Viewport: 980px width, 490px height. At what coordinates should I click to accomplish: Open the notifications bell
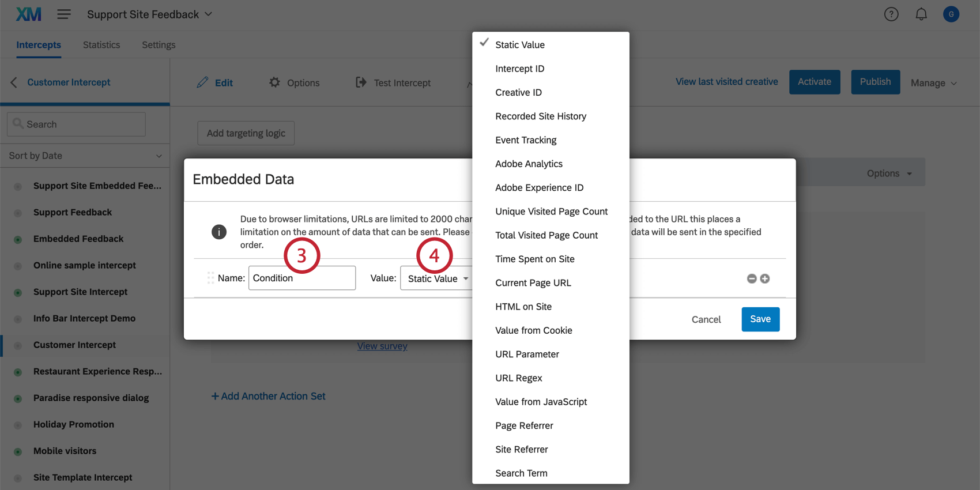(x=921, y=14)
